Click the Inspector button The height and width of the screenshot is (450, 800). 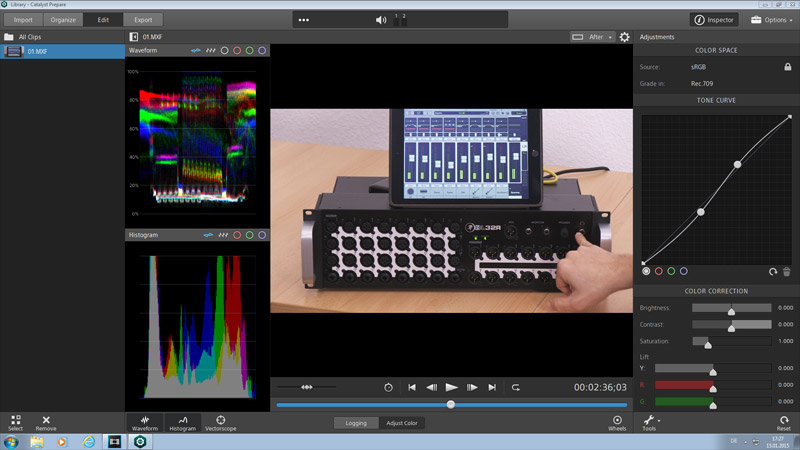click(x=714, y=19)
